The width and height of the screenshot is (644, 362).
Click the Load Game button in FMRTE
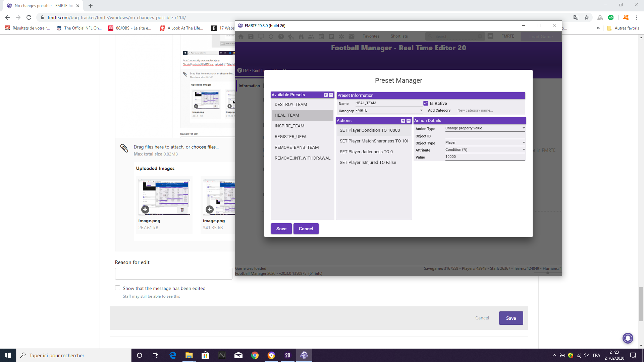pos(541,37)
